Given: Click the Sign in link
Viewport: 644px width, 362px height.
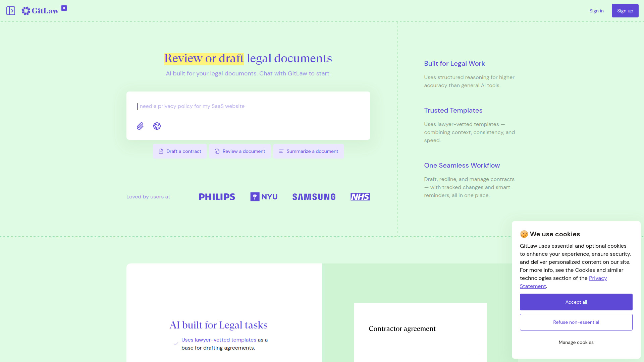Looking at the screenshot, I should [x=596, y=11].
